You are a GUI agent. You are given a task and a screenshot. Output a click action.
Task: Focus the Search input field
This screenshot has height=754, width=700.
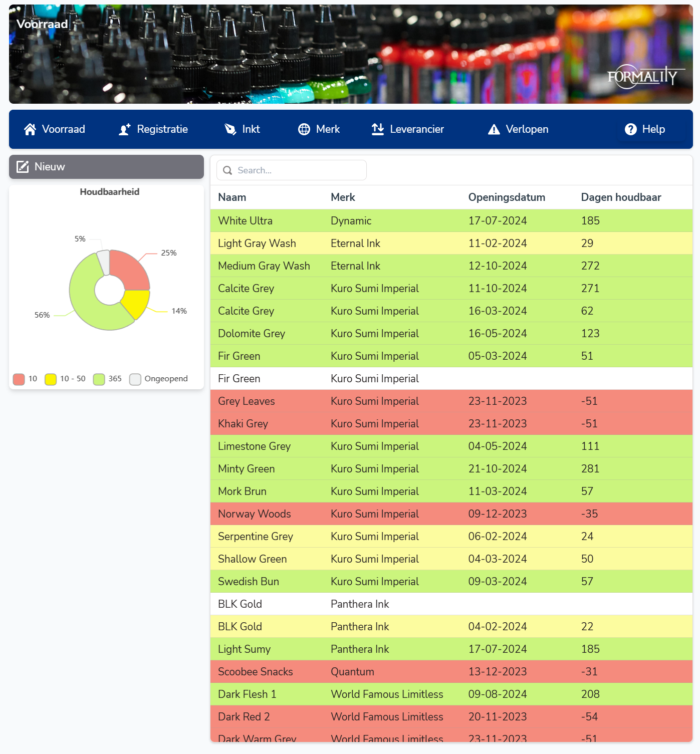(x=292, y=170)
